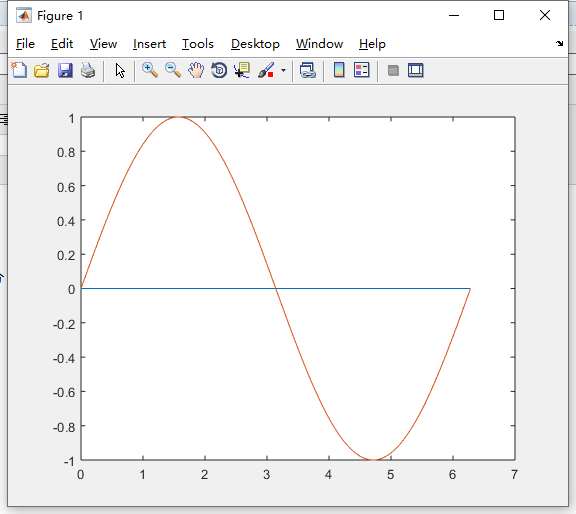Toggle the Brush/Select Data tool
576x514 pixels.
[x=266, y=70]
